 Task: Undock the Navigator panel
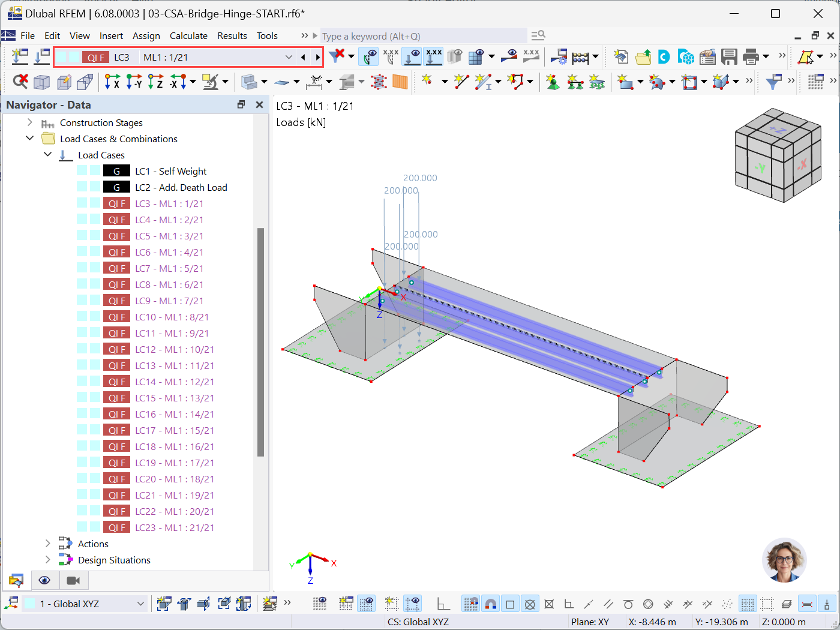click(241, 104)
